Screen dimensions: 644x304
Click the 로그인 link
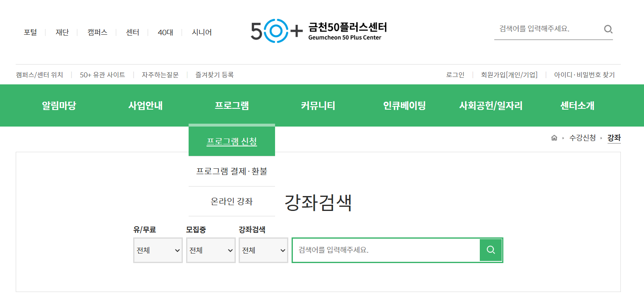click(455, 75)
